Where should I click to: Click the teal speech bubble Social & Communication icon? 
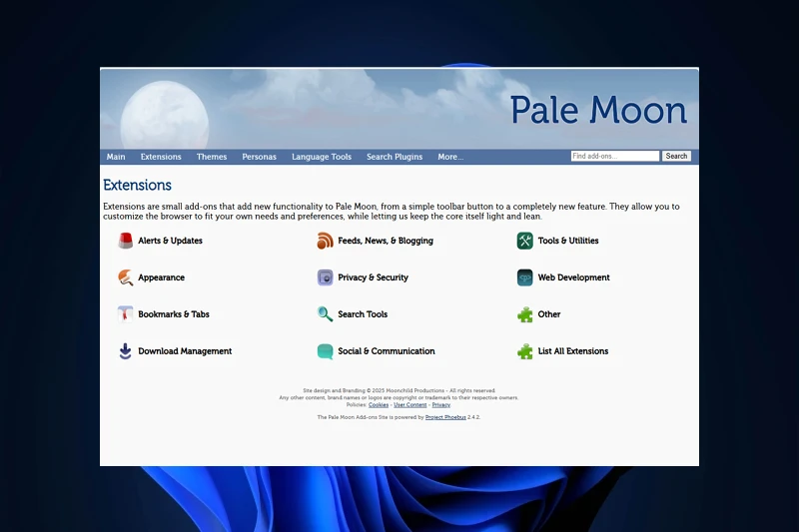click(326, 351)
